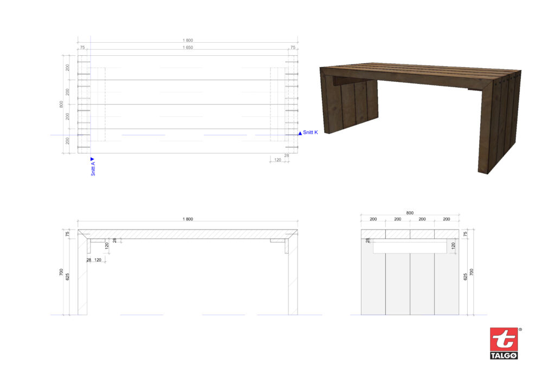This screenshot has height=392, width=555.
Task: Click the Snitt A vertical text label
Action: pos(93,169)
